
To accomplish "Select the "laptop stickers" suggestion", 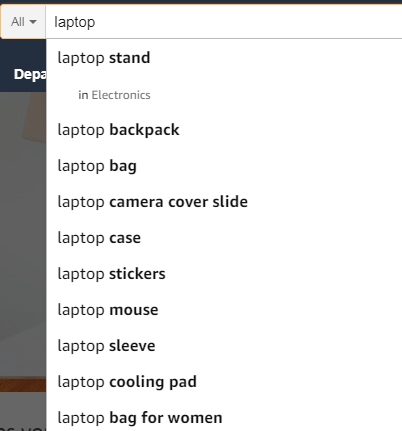I will pyautogui.click(x=224, y=274).
